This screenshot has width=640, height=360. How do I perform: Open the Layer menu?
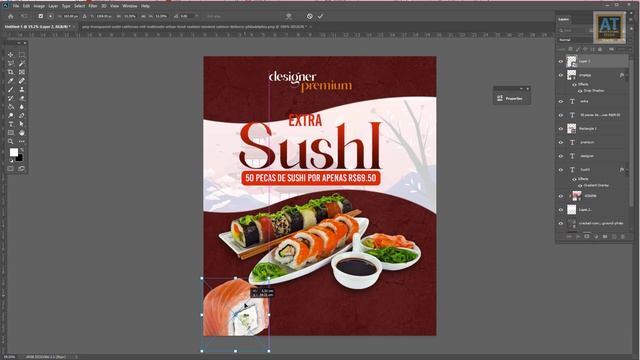pos(53,6)
